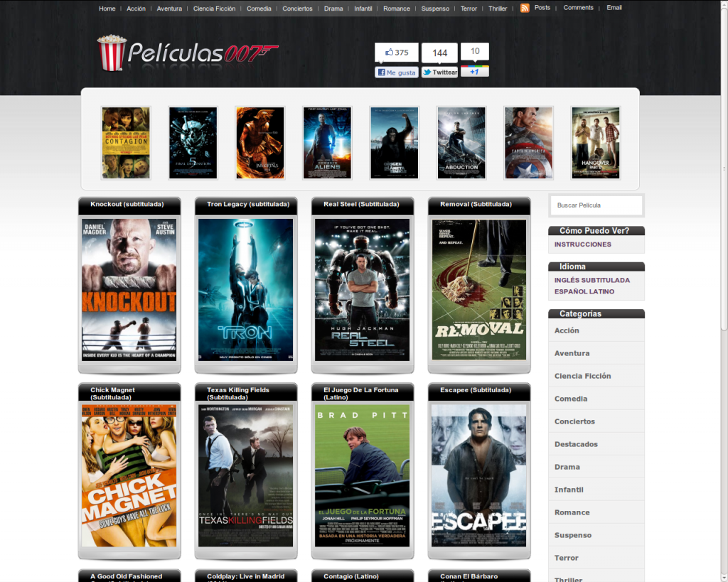The height and width of the screenshot is (582, 728).
Task: Open Romance in the top menu
Action: pos(397,9)
